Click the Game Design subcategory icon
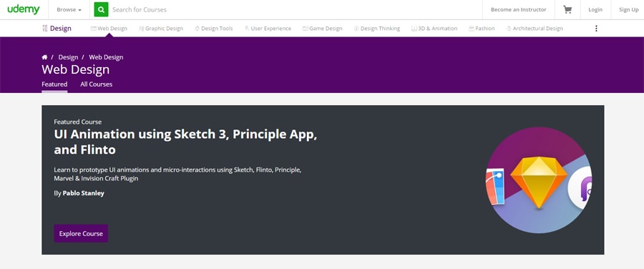 coord(305,29)
